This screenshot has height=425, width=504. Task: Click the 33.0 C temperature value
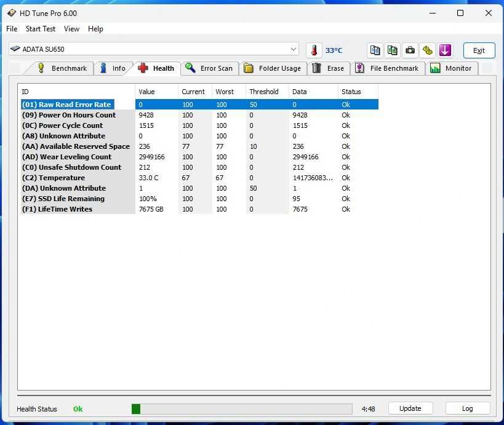pos(148,178)
